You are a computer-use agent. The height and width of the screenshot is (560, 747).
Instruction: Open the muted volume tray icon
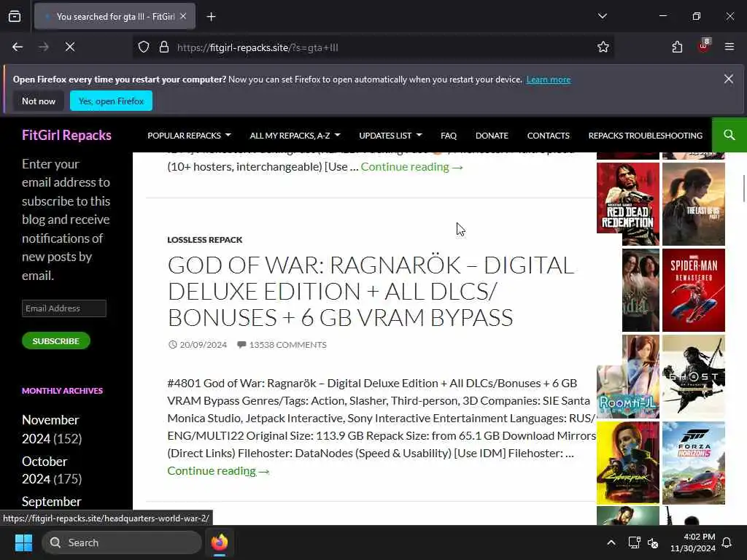pyautogui.click(x=653, y=542)
